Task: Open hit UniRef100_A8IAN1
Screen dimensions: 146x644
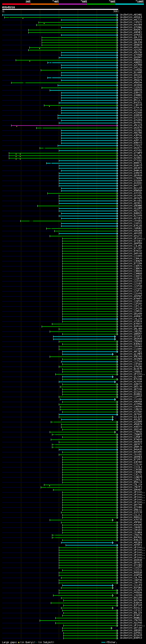Action: (x=131, y=15)
